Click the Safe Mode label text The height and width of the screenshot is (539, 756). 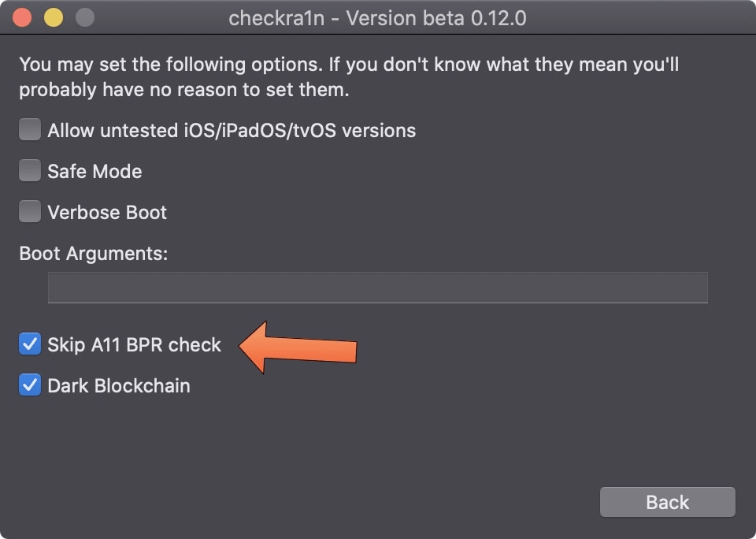pyautogui.click(x=94, y=170)
